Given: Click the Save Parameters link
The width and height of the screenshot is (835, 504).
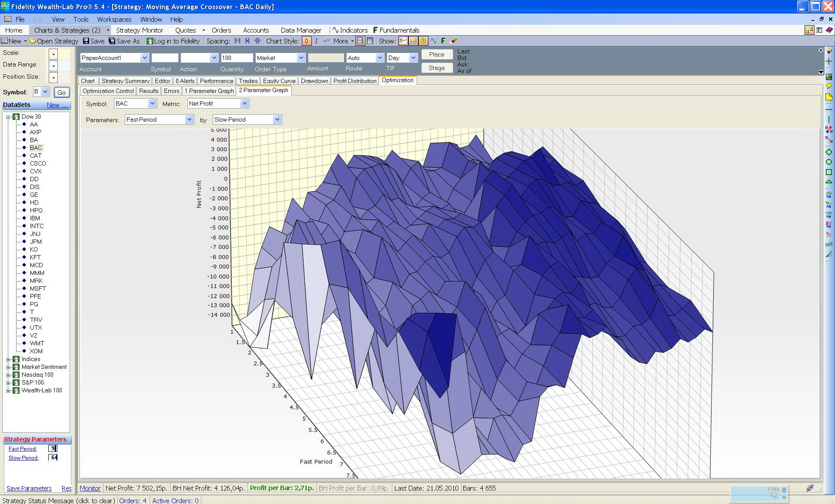Looking at the screenshot, I should coord(29,488).
